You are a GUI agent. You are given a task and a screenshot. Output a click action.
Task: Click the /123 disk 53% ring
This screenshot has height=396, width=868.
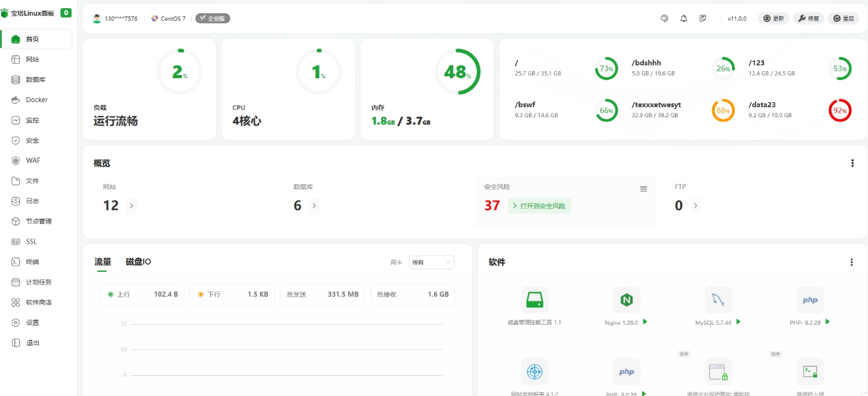click(840, 69)
